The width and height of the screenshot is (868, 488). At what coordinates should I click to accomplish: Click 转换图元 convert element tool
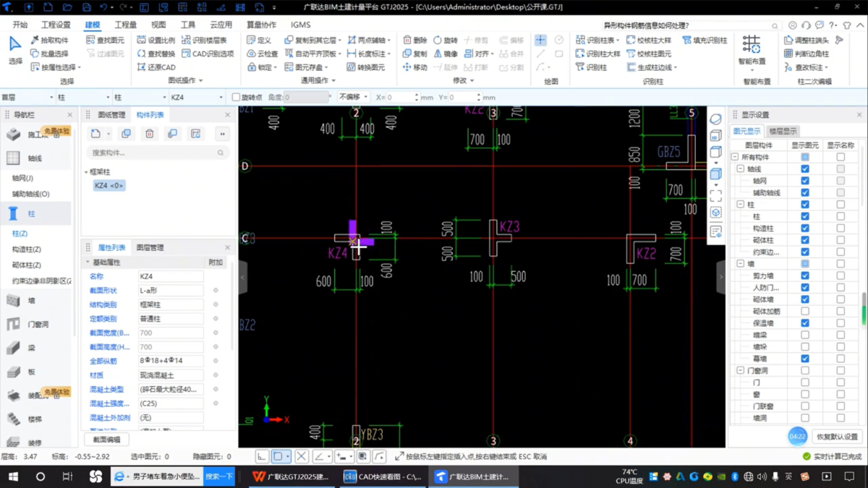click(366, 67)
